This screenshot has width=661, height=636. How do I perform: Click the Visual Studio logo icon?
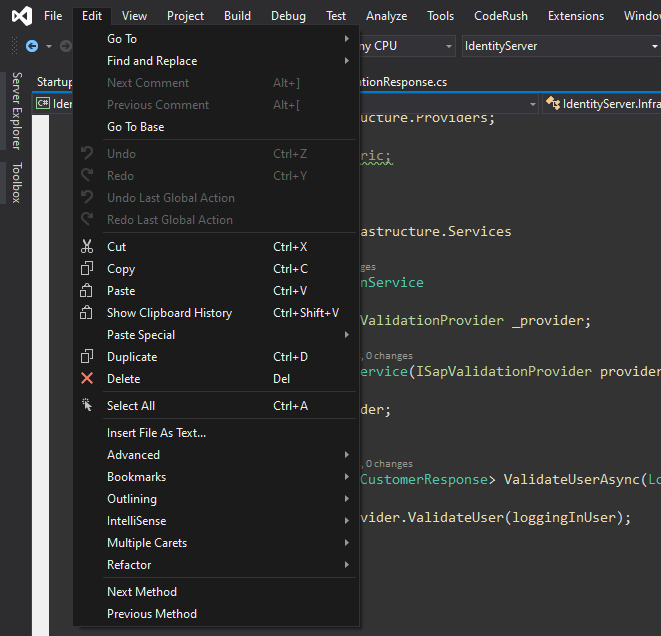(x=21, y=16)
